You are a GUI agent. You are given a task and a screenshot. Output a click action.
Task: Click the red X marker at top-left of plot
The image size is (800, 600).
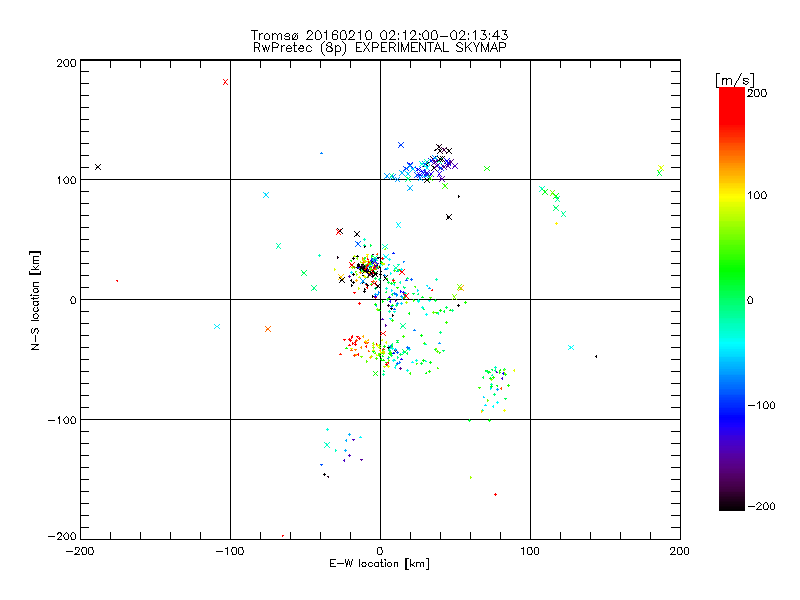coord(226,82)
